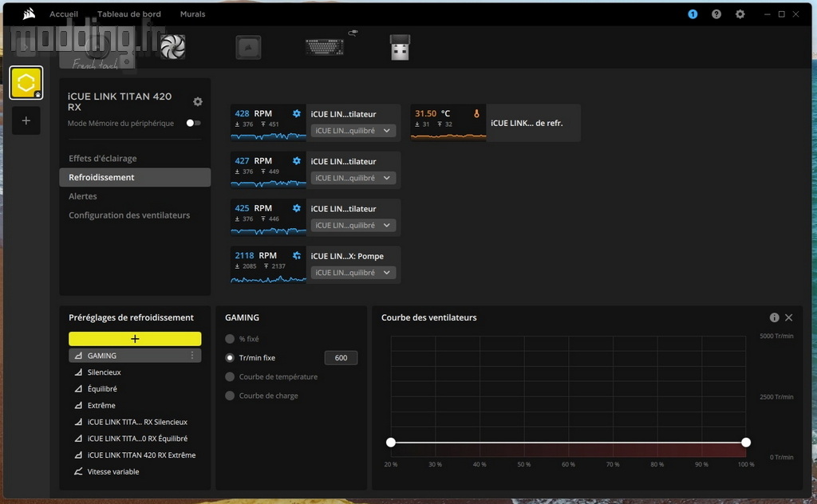This screenshot has height=504, width=817.
Task: Choose the Courbe de température option
Action: (x=230, y=376)
